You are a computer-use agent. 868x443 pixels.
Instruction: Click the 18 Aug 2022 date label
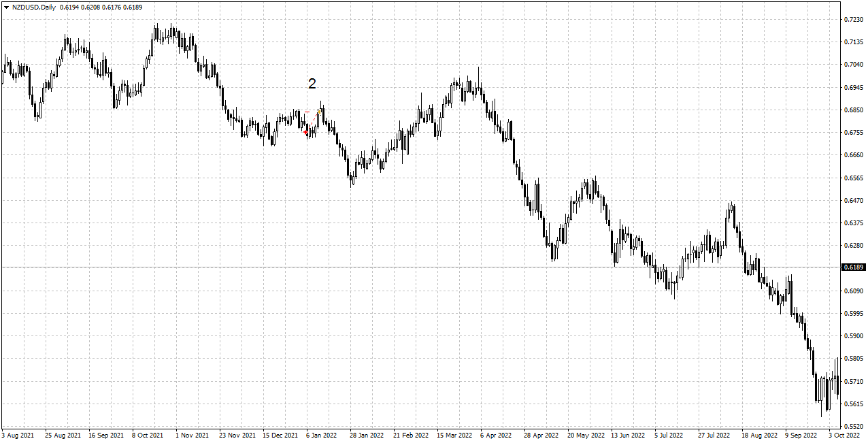click(760, 434)
